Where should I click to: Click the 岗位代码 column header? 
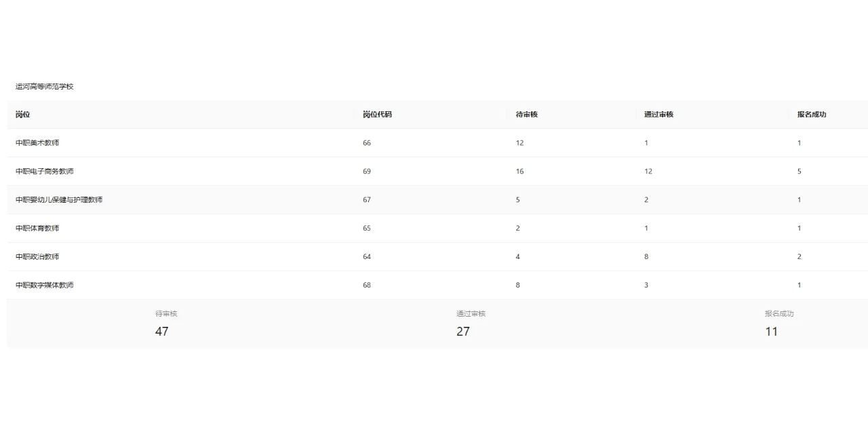click(377, 115)
